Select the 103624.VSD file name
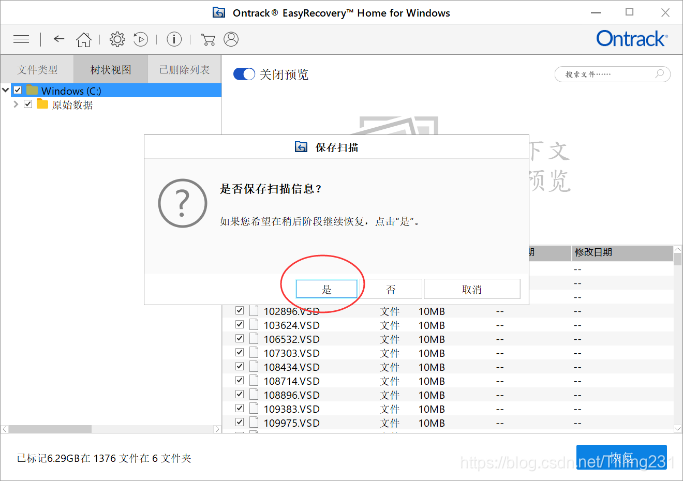The width and height of the screenshot is (683, 481). click(291, 325)
